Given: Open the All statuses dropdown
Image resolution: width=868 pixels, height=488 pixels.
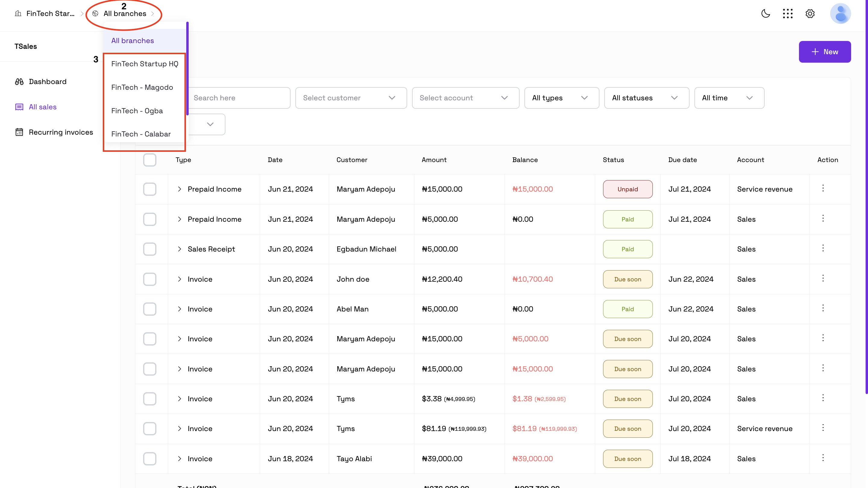Looking at the screenshot, I should tap(646, 98).
